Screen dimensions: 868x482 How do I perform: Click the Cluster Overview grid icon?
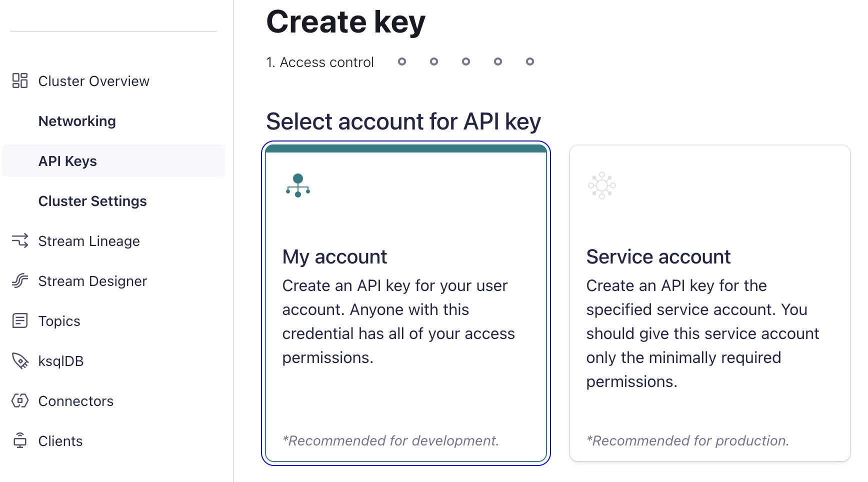(x=20, y=81)
